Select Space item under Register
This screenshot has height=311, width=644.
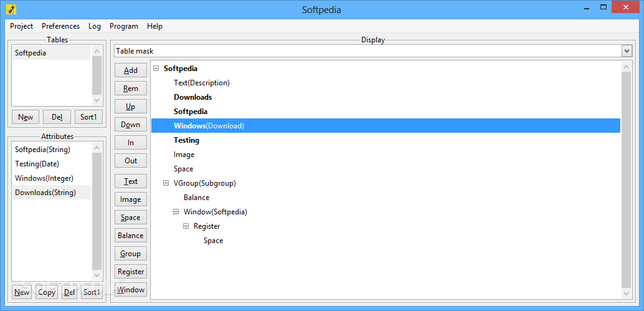pos(213,241)
